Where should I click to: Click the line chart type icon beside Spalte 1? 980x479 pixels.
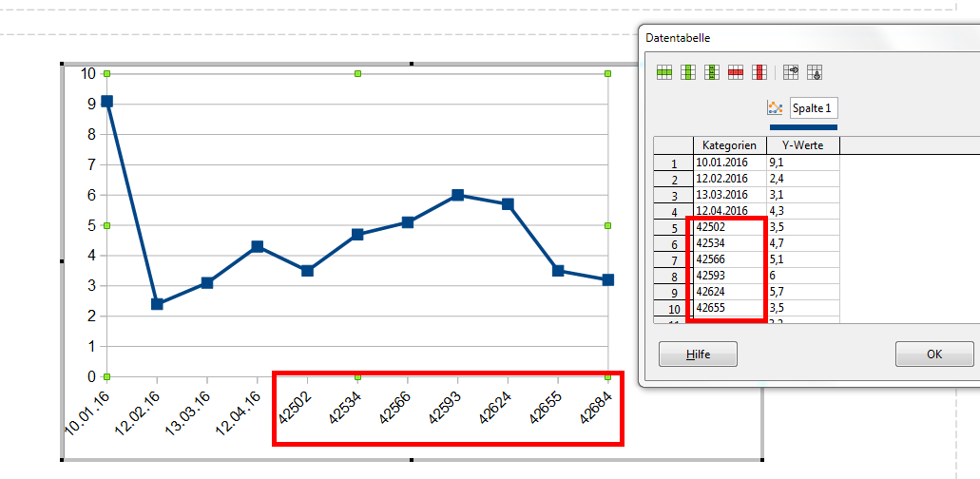coord(775,108)
